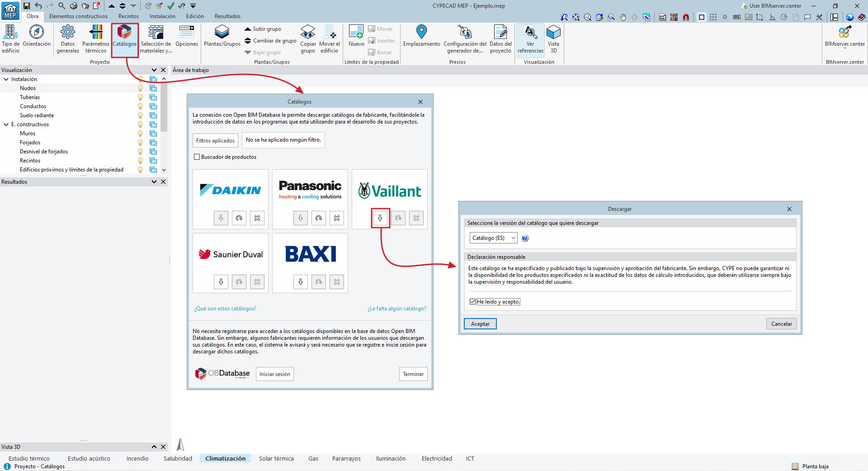This screenshot has width=868, height=471.
Task: Open Vista 3D cube tool
Action: (x=553, y=39)
